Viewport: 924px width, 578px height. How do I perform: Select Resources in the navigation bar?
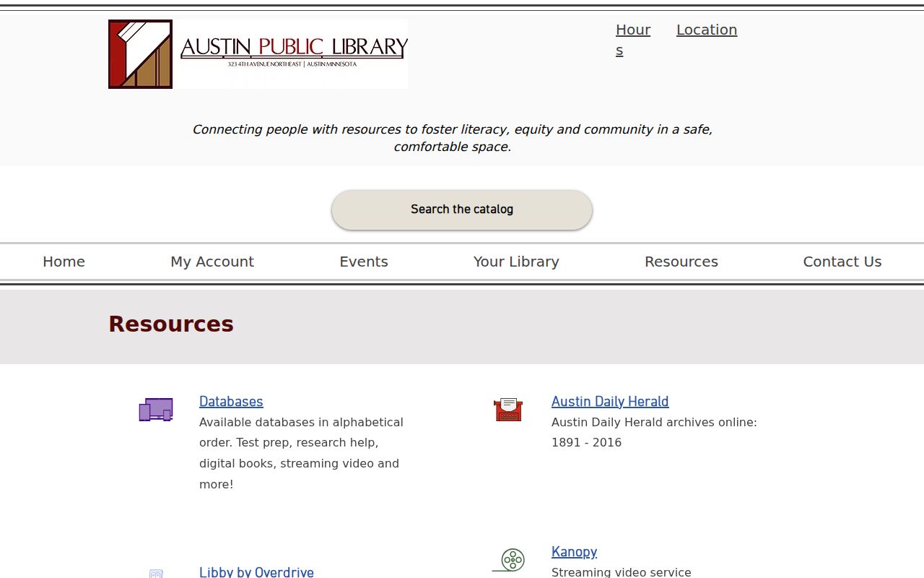(681, 262)
